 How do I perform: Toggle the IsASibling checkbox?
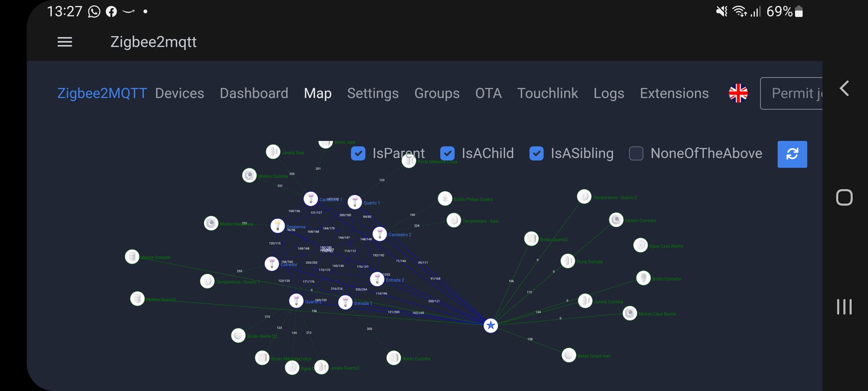536,154
